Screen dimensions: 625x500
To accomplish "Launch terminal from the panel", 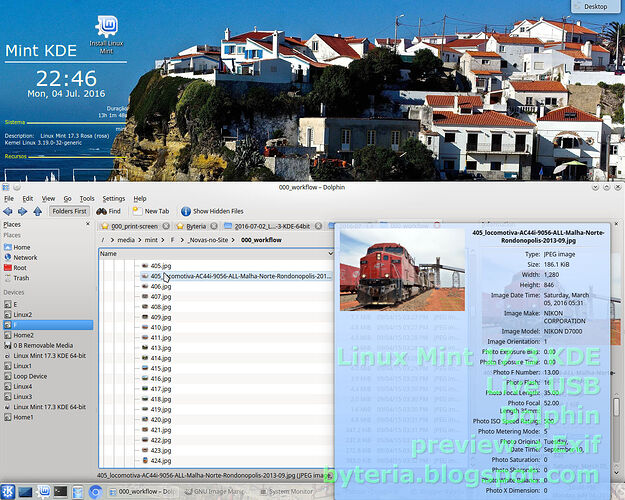I will [60, 492].
